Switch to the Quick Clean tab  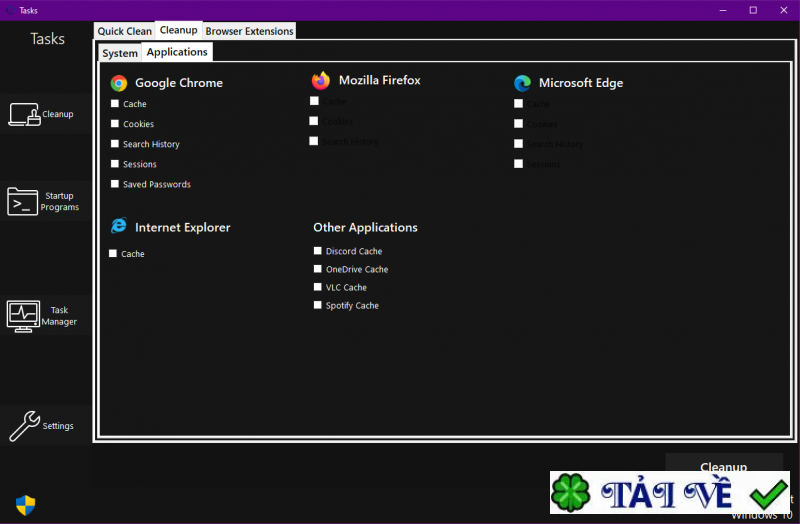click(124, 31)
